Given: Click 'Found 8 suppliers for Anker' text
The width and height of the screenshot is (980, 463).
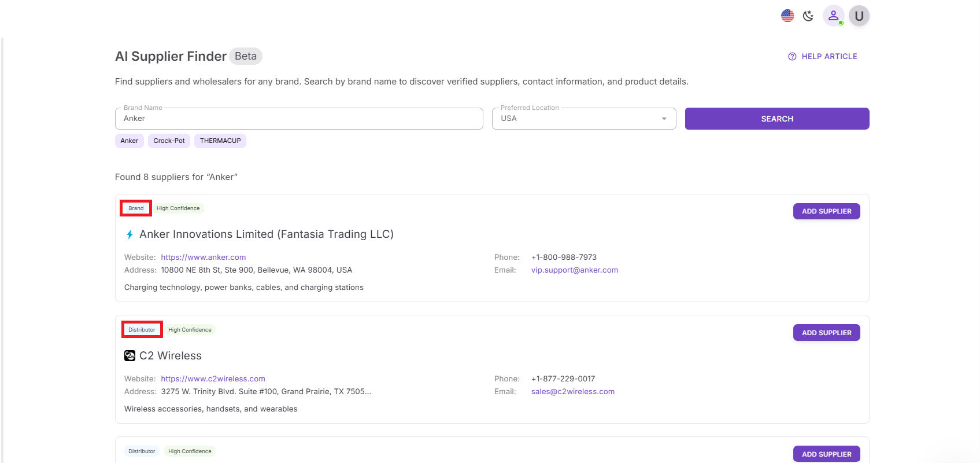Looking at the screenshot, I should (x=176, y=177).
